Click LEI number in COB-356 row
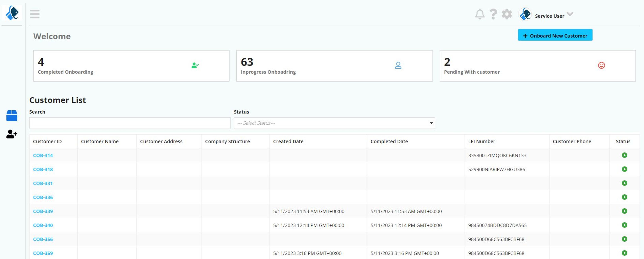644x259 pixels. pyautogui.click(x=496, y=239)
